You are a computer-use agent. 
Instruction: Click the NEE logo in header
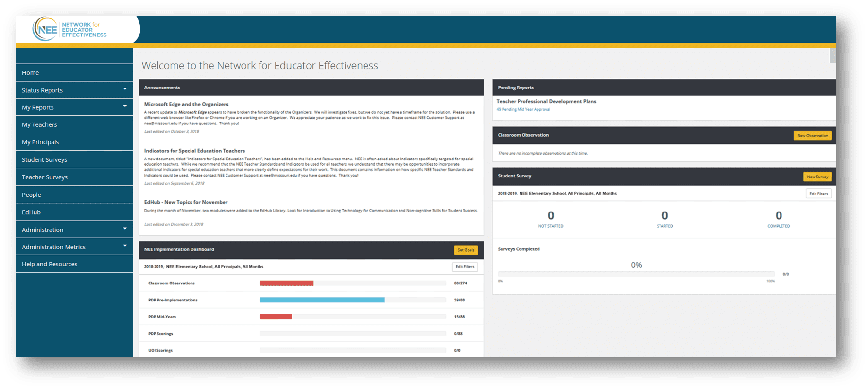click(70, 29)
